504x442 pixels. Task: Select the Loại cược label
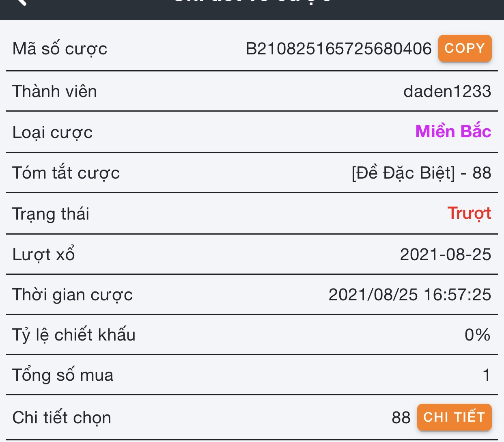tap(52, 132)
